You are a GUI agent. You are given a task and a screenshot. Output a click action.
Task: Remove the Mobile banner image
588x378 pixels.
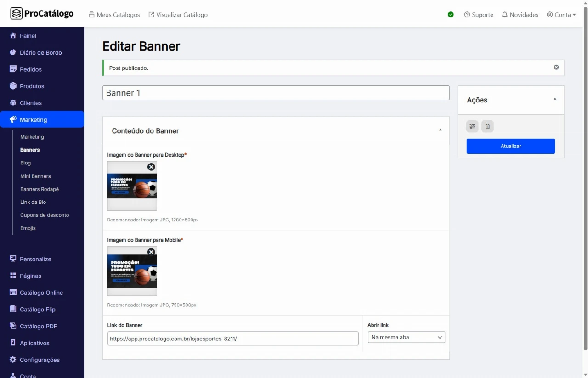[x=151, y=252]
